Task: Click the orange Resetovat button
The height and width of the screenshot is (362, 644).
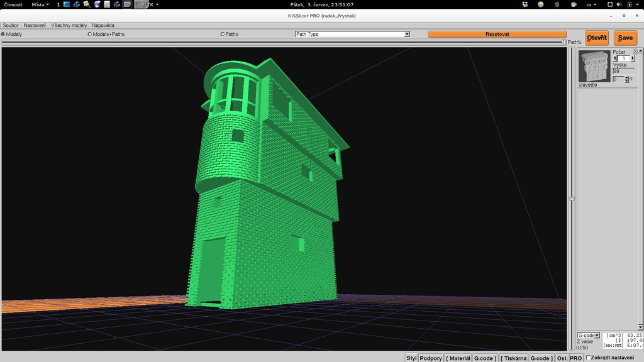Action: coord(497,34)
